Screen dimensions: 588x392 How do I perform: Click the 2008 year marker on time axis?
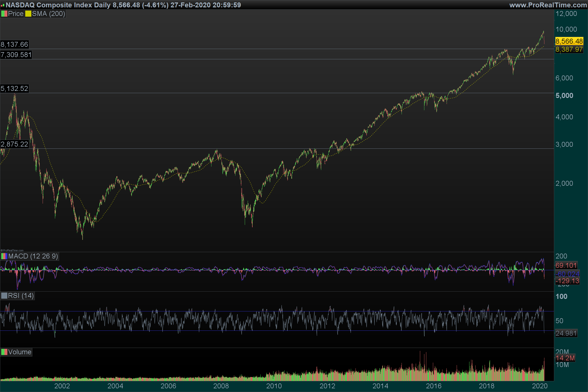click(x=221, y=386)
